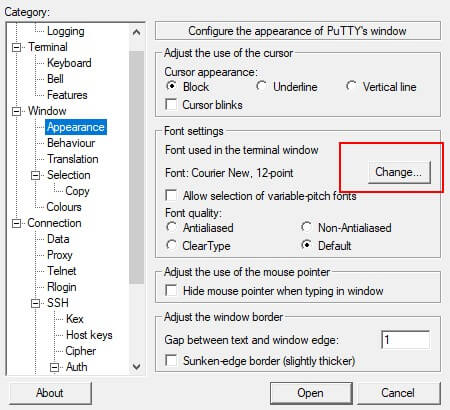Open the Terminal category
The width and height of the screenshot is (450, 410).
tap(48, 47)
